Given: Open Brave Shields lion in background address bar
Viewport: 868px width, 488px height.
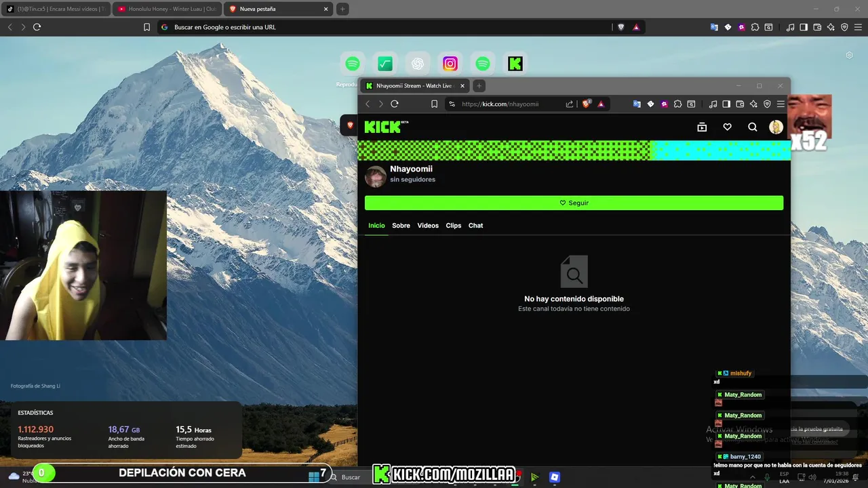Looking at the screenshot, I should point(620,27).
